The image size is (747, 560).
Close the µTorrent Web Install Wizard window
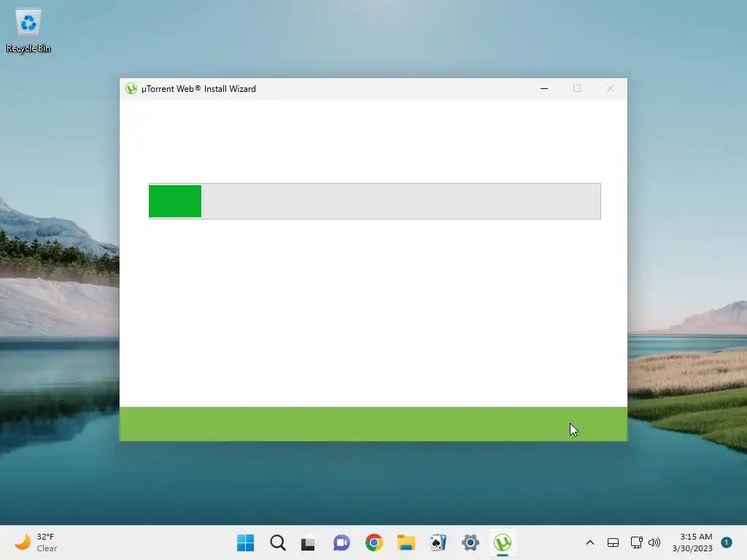(x=611, y=88)
